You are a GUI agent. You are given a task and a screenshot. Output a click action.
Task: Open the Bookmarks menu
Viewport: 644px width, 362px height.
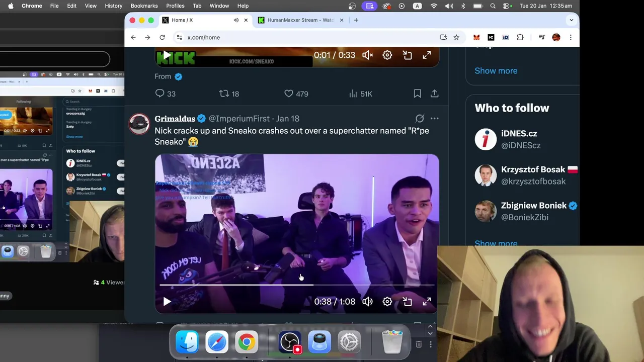(x=144, y=6)
